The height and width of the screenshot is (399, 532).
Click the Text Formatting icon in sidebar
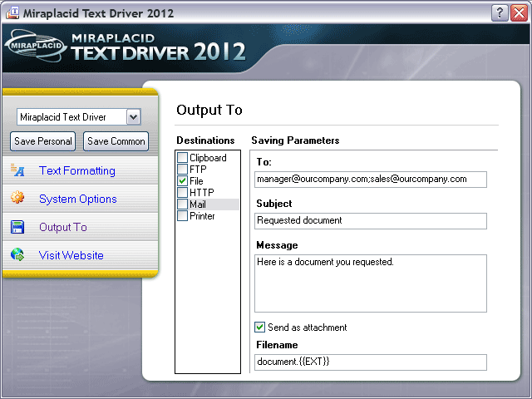17,170
